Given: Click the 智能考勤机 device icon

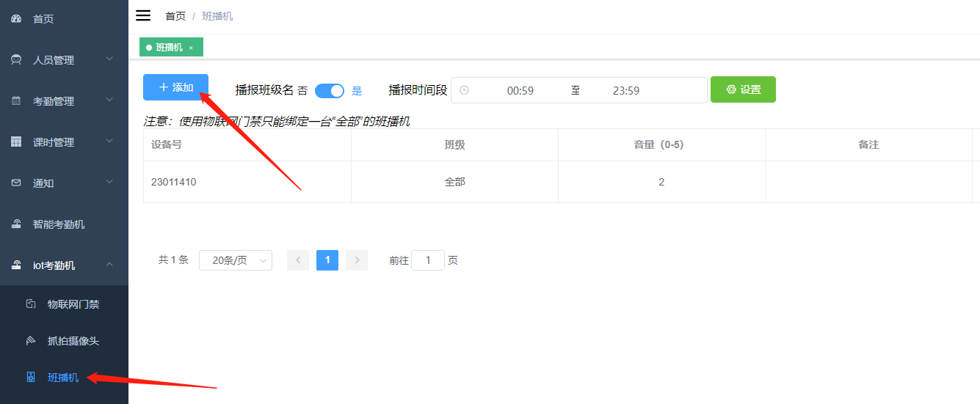Looking at the screenshot, I should coord(16,224).
